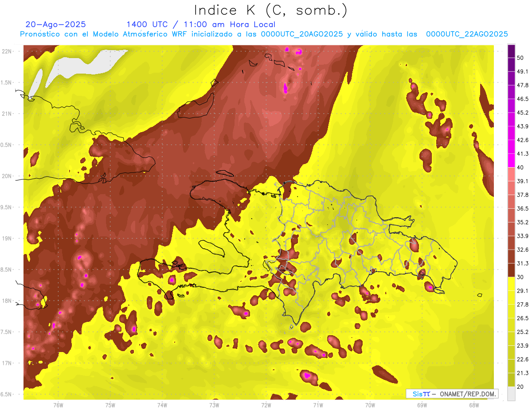Select the date label '20-Ago-2025'
This screenshot has width=532, height=411.
tap(56, 24)
